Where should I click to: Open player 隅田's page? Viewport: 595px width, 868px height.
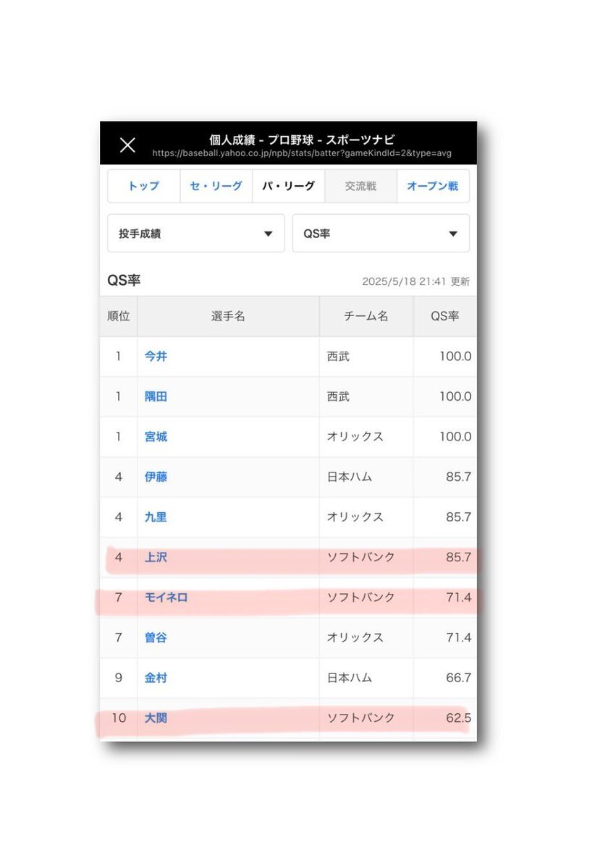coord(156,396)
